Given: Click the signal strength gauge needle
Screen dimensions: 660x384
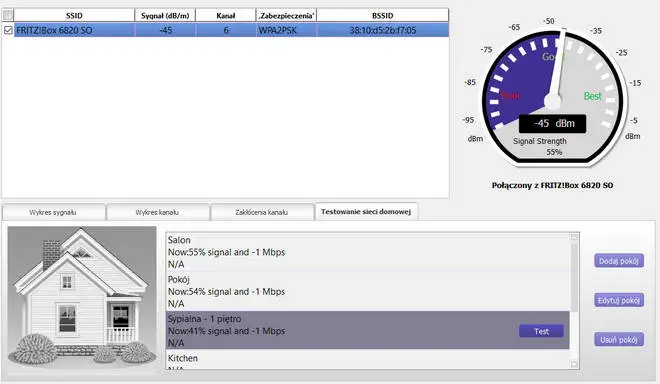Looking at the screenshot, I should [558, 67].
